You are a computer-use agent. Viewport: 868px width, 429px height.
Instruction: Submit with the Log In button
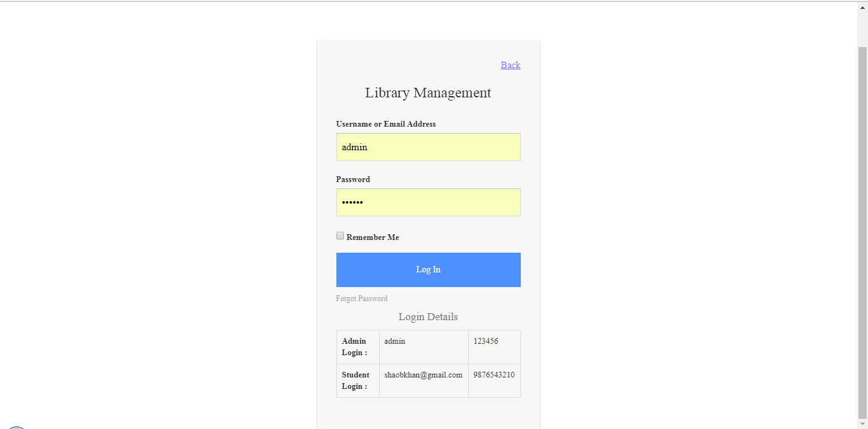coord(429,270)
